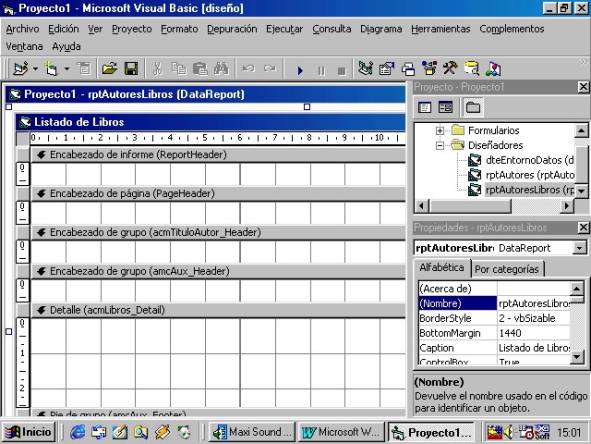Click the Undo arrow icon

point(248,69)
